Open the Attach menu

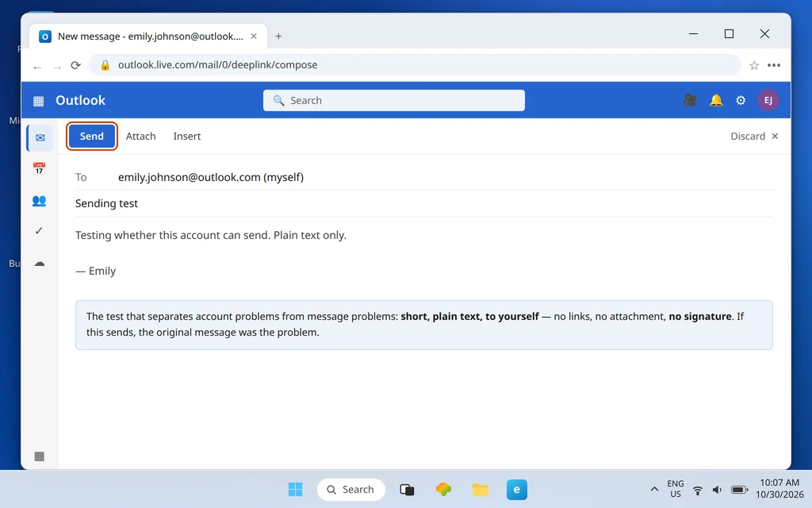(141, 136)
